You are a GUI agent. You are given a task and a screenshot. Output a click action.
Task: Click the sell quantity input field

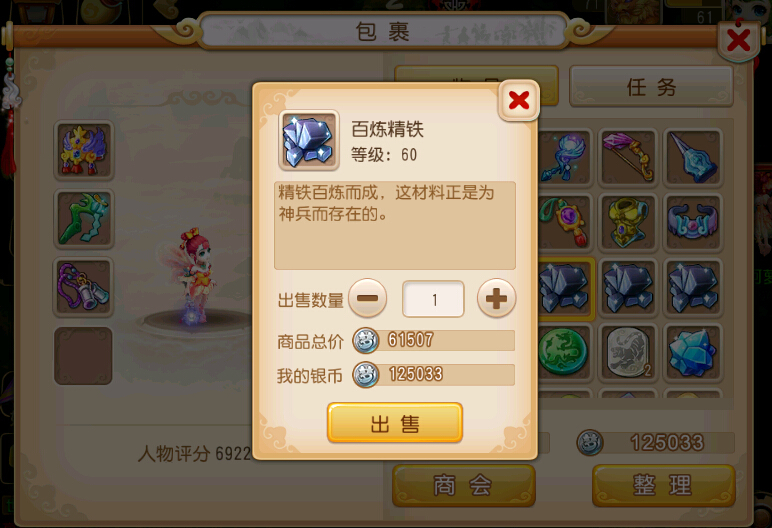(x=433, y=299)
